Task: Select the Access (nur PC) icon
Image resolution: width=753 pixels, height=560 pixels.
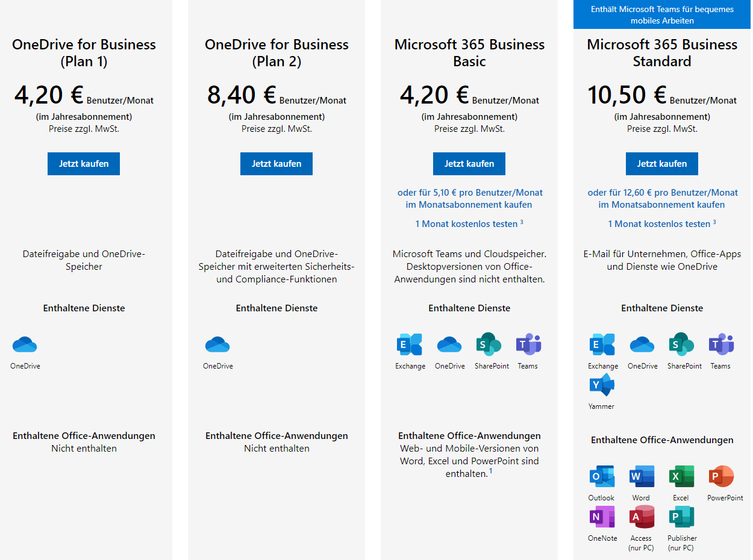Action: coord(641,517)
